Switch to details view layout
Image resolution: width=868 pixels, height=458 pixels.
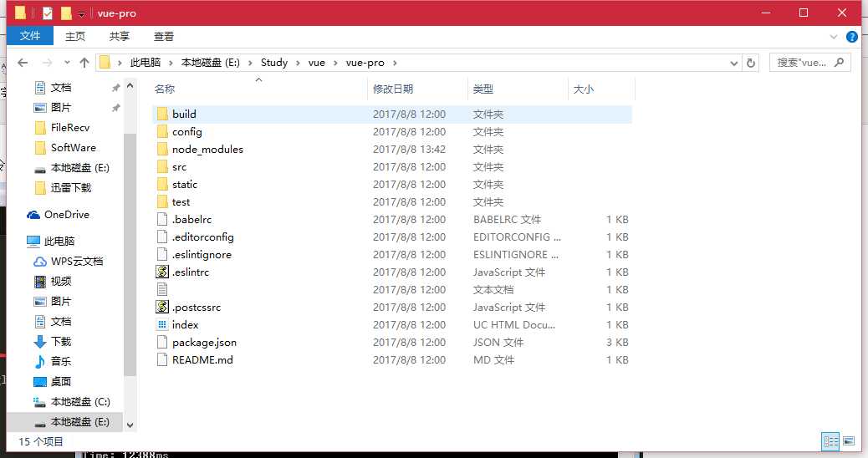click(x=830, y=440)
